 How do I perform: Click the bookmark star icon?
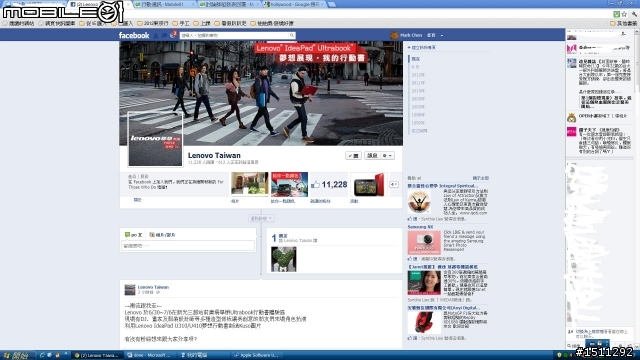(x=624, y=14)
